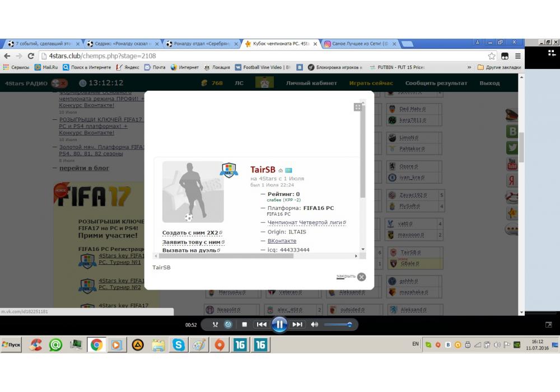Open the Сервисы apps bookmark
The width and height of the screenshot is (560, 392).
16,67
